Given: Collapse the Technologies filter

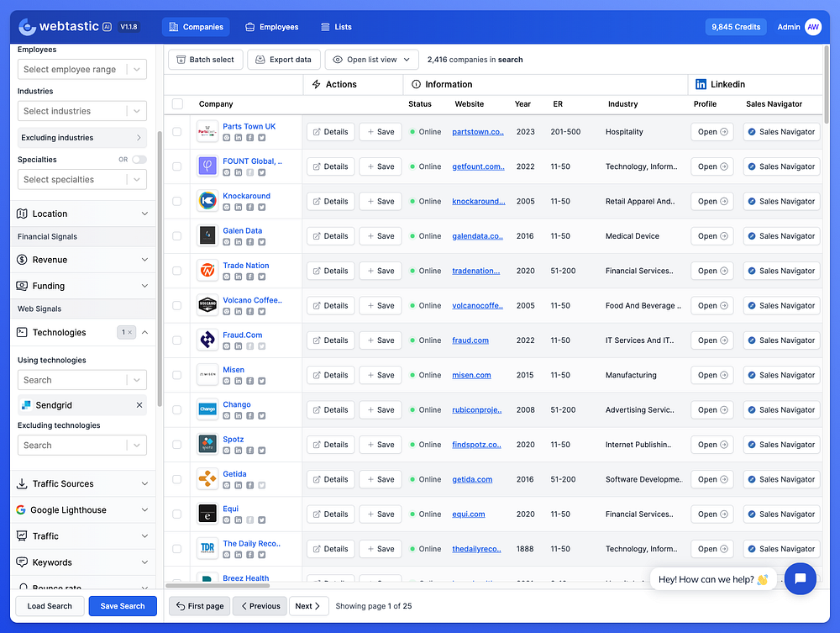Looking at the screenshot, I should click(144, 332).
